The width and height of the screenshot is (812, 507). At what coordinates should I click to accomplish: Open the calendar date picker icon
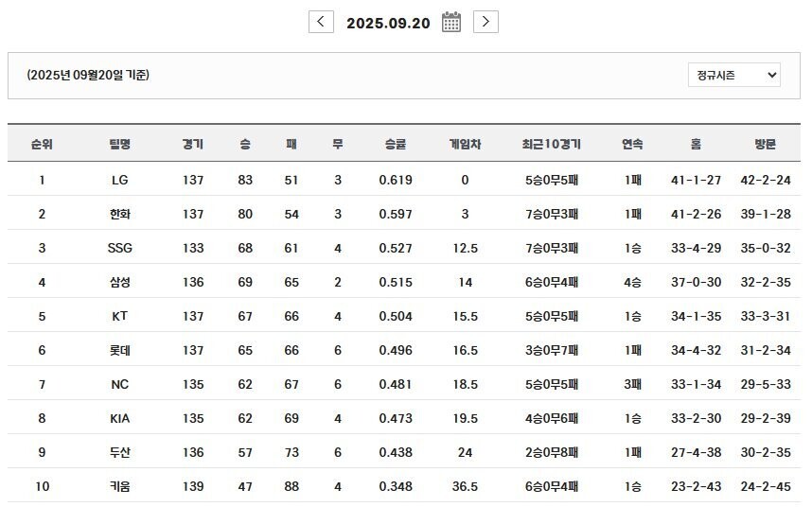pyautogui.click(x=451, y=22)
